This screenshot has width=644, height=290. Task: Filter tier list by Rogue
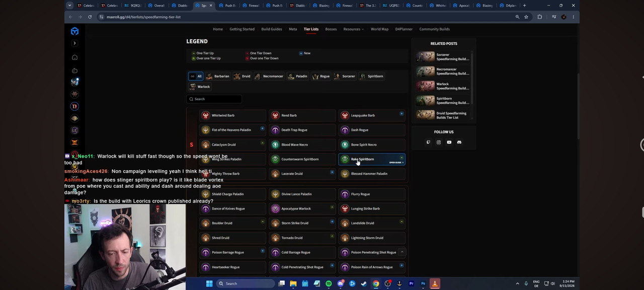pyautogui.click(x=321, y=76)
